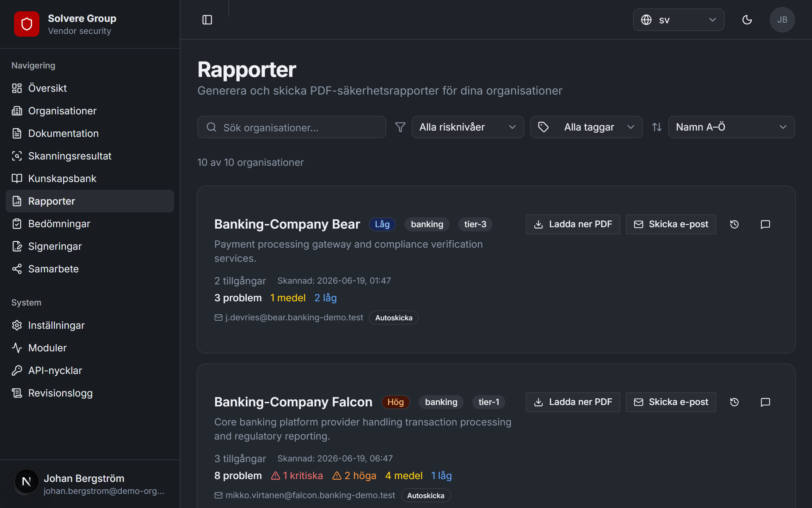This screenshot has height=508, width=812.
Task: Click Ladda ner PDF for Banking-Company Bear
Action: tap(573, 224)
